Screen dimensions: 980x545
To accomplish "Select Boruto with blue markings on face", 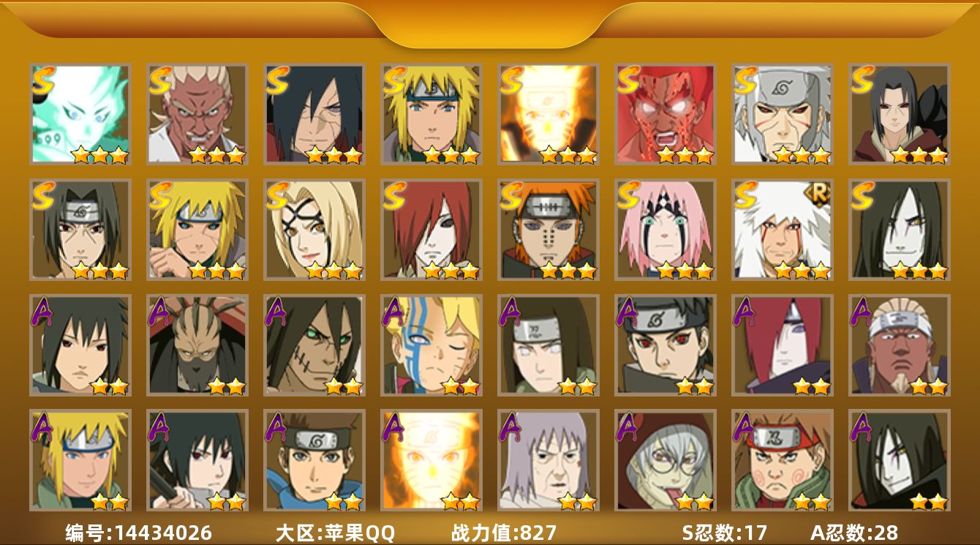I will click(x=431, y=345).
